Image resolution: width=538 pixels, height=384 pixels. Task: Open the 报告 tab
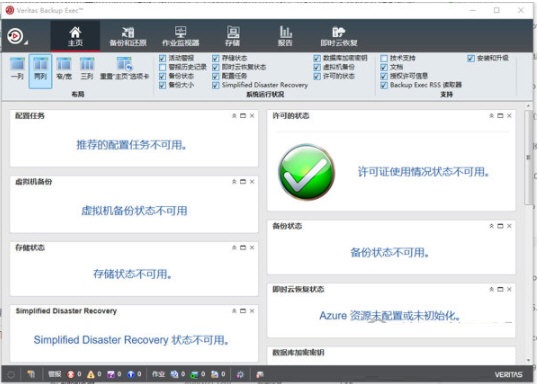(x=285, y=36)
